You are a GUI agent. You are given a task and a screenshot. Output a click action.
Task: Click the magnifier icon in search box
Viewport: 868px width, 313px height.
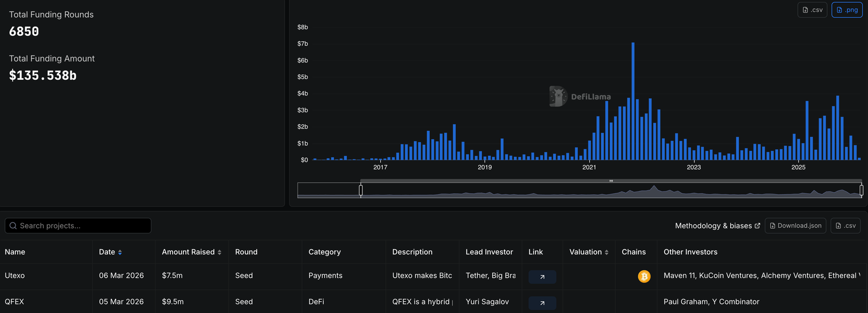pyautogui.click(x=14, y=226)
